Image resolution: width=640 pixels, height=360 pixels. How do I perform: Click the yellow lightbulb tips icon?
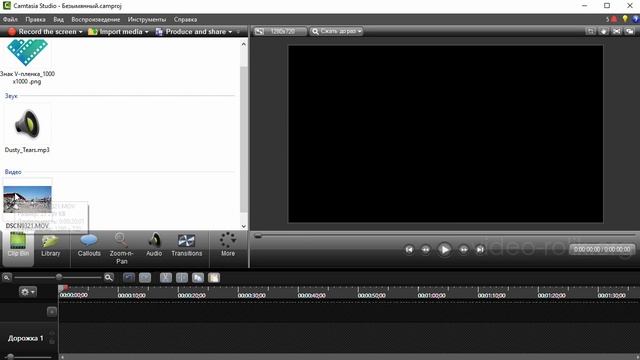pos(625,19)
